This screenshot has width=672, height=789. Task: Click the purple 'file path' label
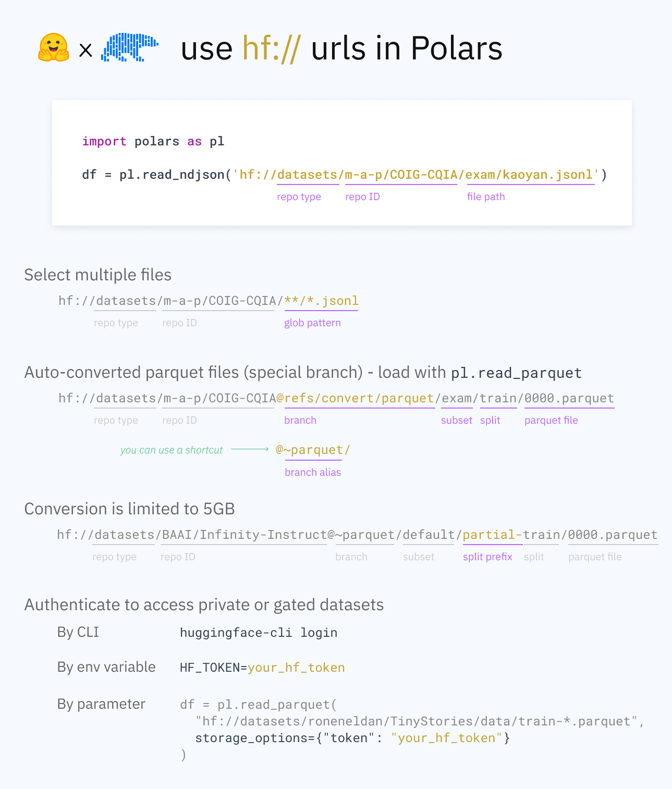click(x=486, y=196)
